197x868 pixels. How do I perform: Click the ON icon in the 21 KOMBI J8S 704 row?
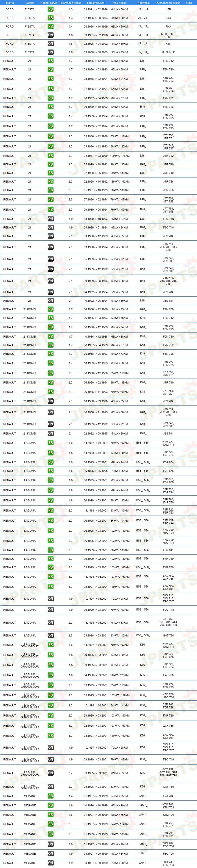(50, 401)
